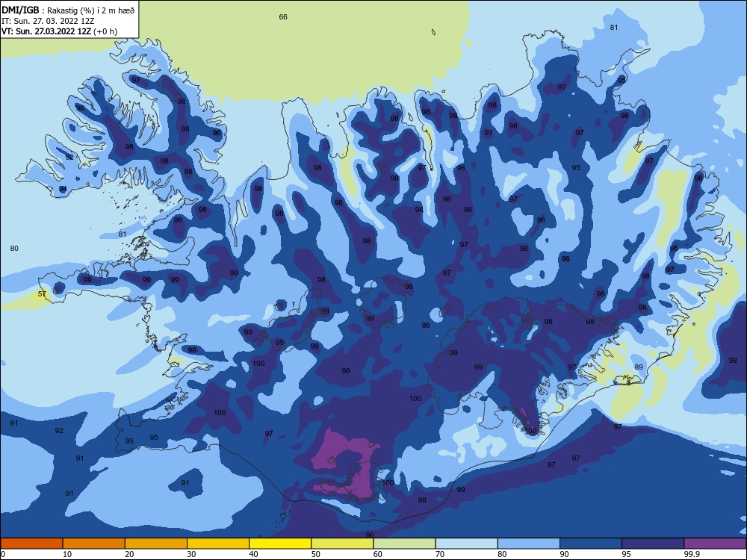This screenshot has width=747, height=560.
Task: Select the 20–30 amber legend swatch
Action: (156, 544)
